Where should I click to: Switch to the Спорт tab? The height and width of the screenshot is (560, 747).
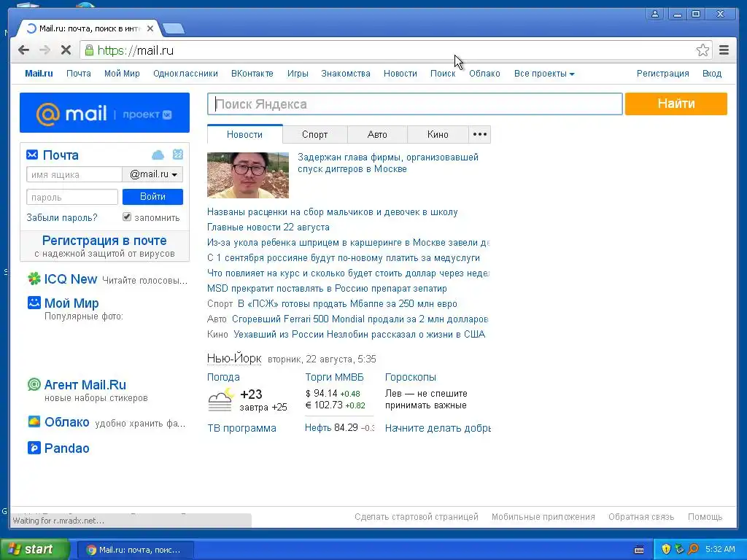[x=315, y=134]
